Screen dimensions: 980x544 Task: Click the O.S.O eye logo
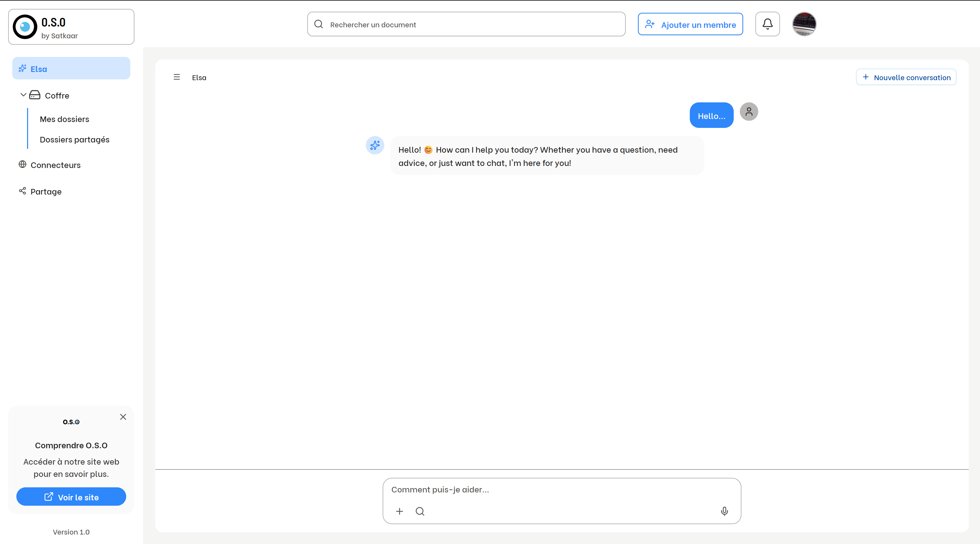coord(25,27)
